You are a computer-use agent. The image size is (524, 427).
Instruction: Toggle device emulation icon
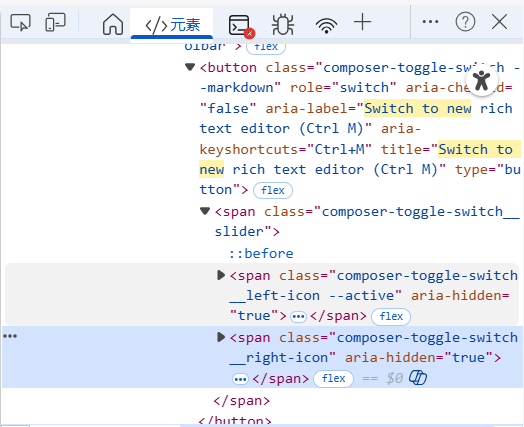(55, 22)
